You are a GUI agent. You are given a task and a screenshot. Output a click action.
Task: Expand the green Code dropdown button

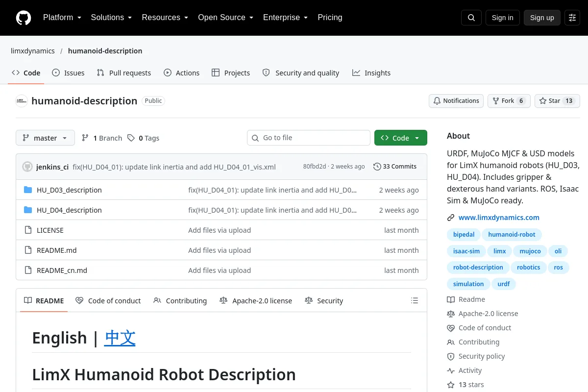[401, 138]
